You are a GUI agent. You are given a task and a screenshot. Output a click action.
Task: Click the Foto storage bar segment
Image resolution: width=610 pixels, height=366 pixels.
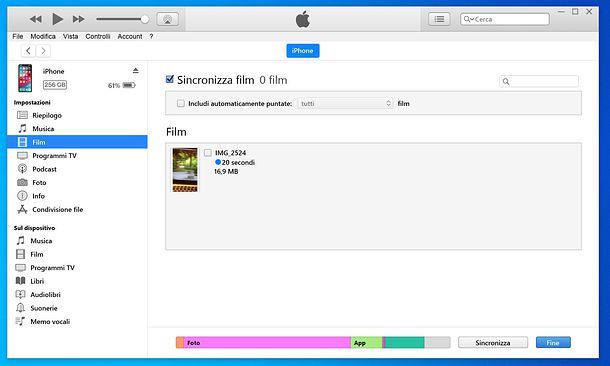(267, 343)
